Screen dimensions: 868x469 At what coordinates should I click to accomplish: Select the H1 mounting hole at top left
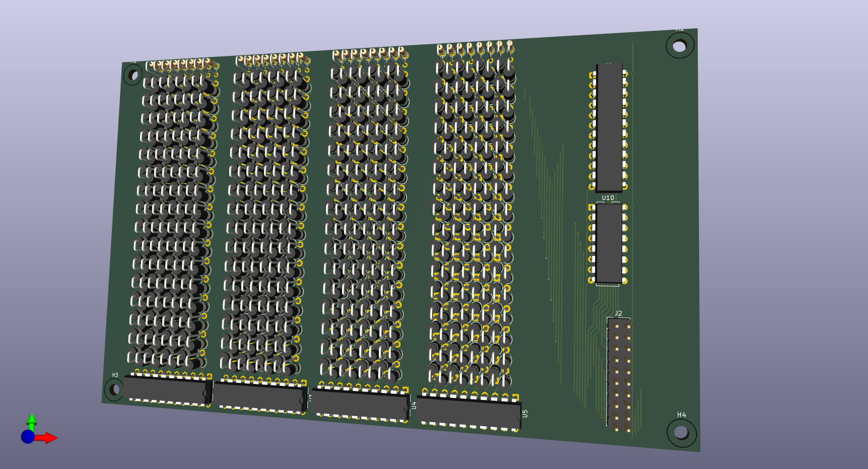[x=133, y=76]
